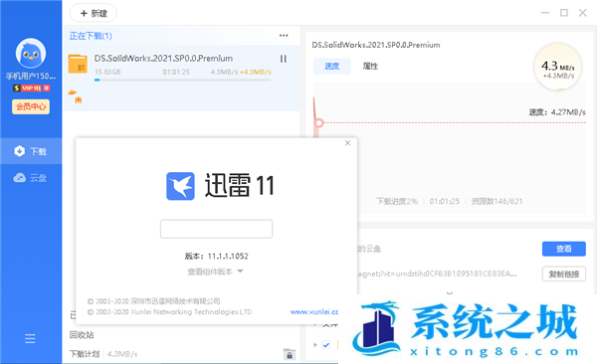
Task: Open the three-dot menu beside 正在下载
Action: pyautogui.click(x=284, y=36)
